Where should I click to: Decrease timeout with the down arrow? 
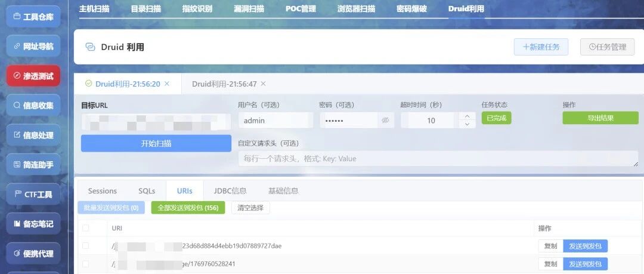click(x=467, y=124)
